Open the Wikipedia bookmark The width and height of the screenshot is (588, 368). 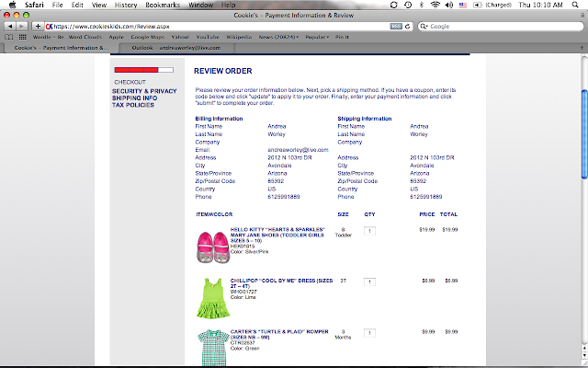[239, 37]
